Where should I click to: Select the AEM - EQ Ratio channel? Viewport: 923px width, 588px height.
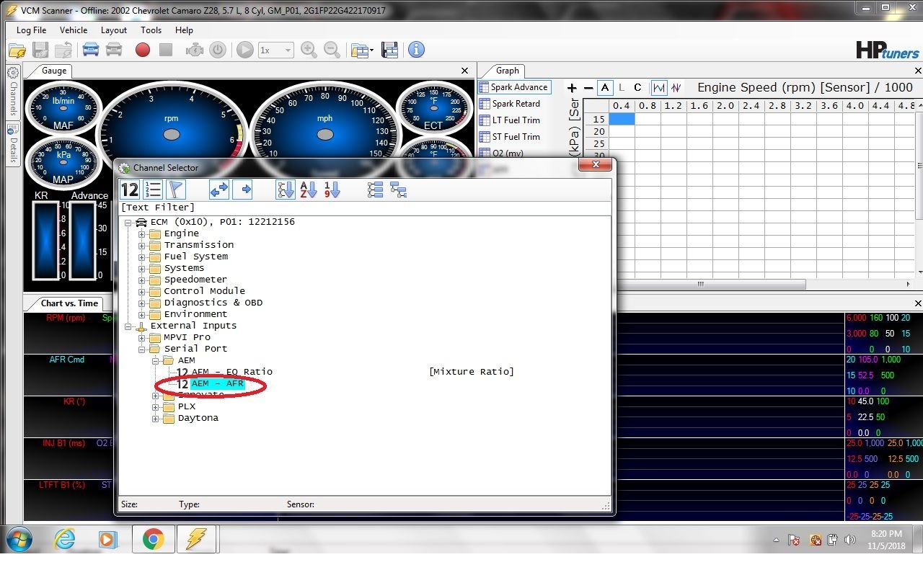point(231,372)
